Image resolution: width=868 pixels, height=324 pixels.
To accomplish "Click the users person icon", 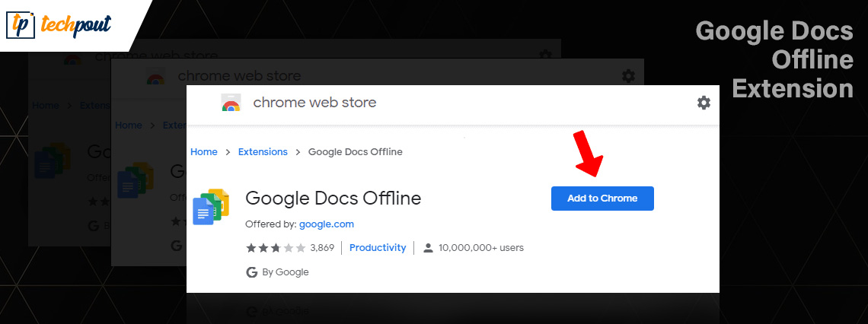I will (x=428, y=248).
